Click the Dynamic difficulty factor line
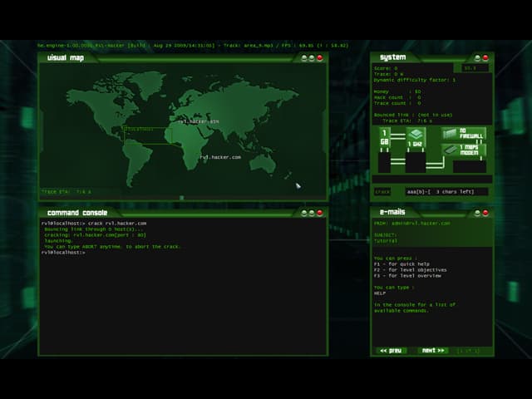The image size is (532, 399). pyautogui.click(x=415, y=80)
